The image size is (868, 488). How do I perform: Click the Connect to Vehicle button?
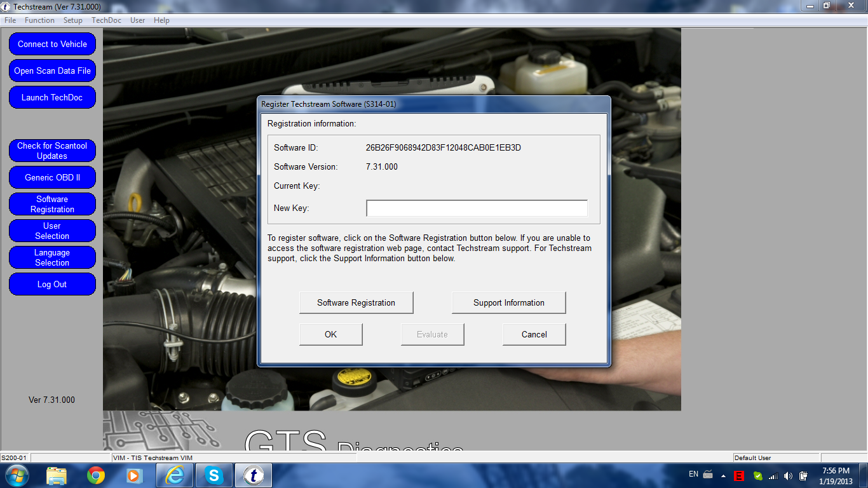point(52,44)
